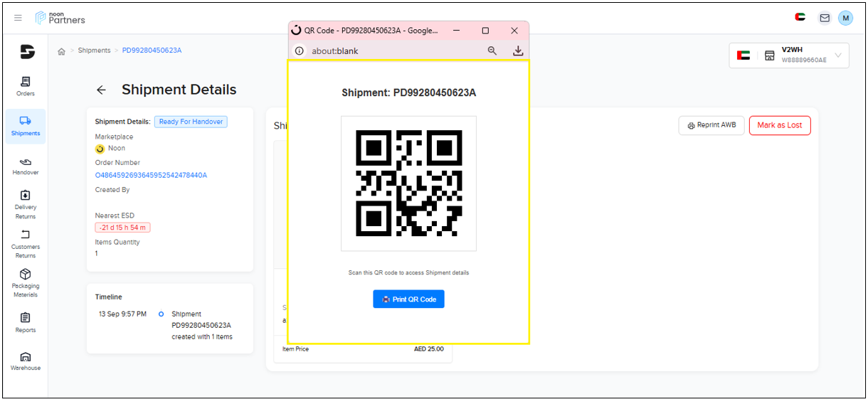Click the Mark as Lost button
Viewport: 868px width, 399px height.
click(780, 125)
